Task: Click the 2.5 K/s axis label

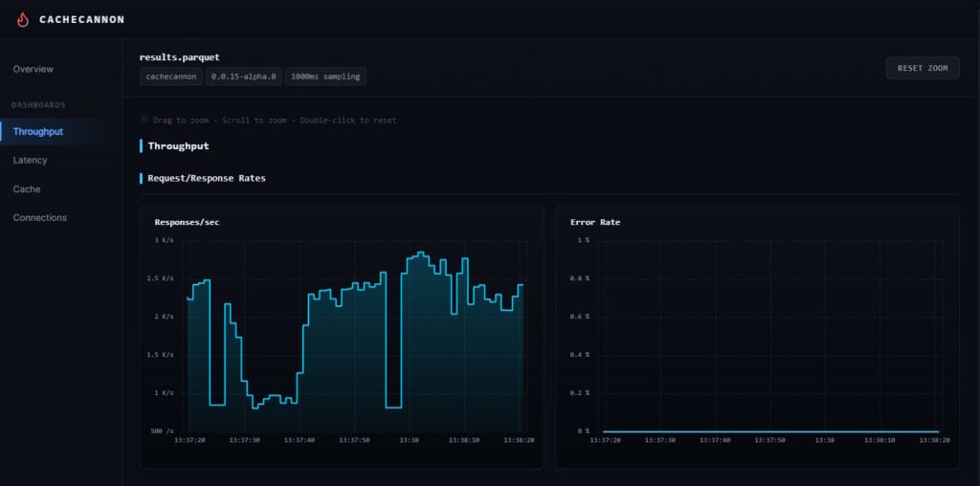Action: point(160,278)
